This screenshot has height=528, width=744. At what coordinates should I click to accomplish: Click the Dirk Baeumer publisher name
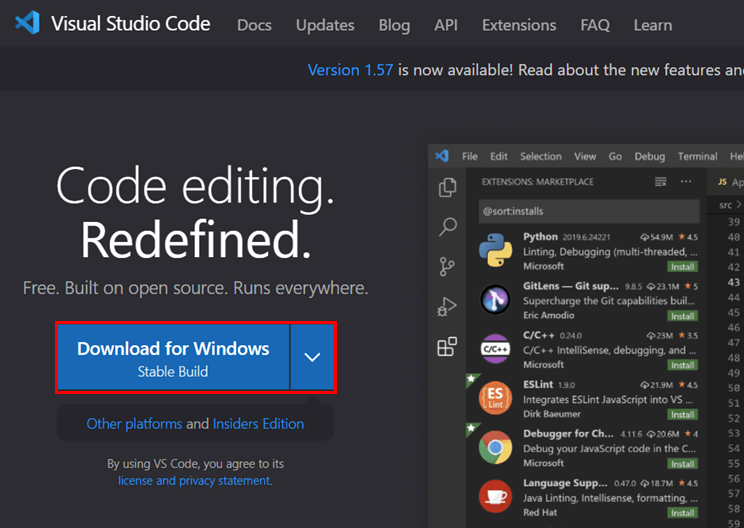point(551,414)
